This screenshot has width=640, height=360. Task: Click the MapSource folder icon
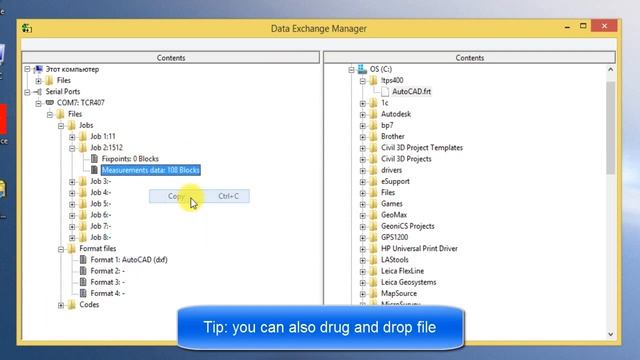click(x=373, y=293)
